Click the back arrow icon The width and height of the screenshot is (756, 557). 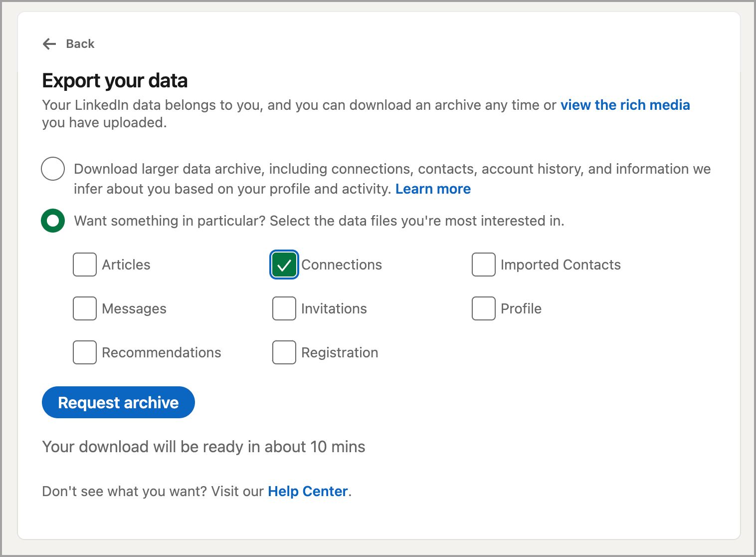pos(49,44)
